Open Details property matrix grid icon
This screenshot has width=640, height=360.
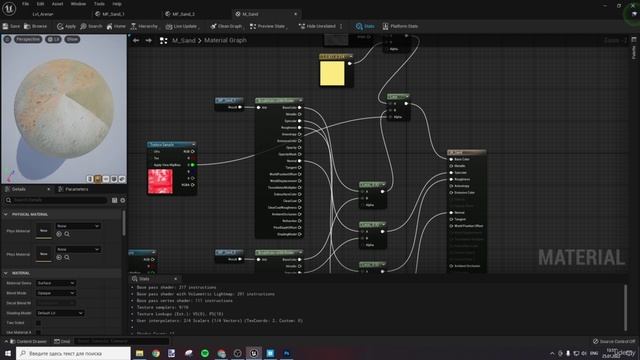(115, 200)
